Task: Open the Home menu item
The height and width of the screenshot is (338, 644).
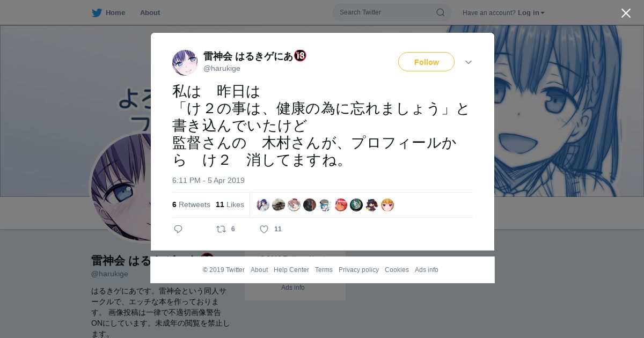Action: [x=115, y=12]
